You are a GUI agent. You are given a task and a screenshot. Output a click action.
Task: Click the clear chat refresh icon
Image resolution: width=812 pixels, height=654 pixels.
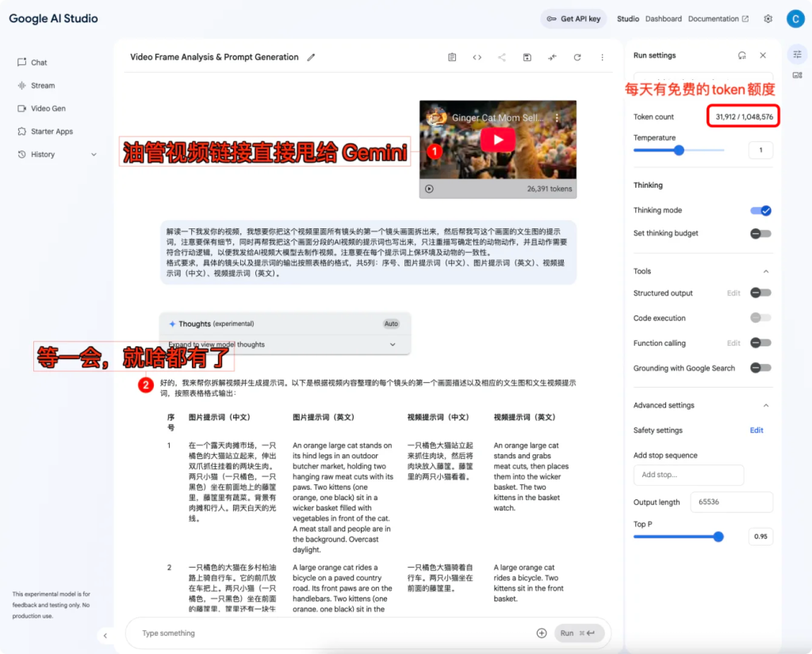[577, 58]
